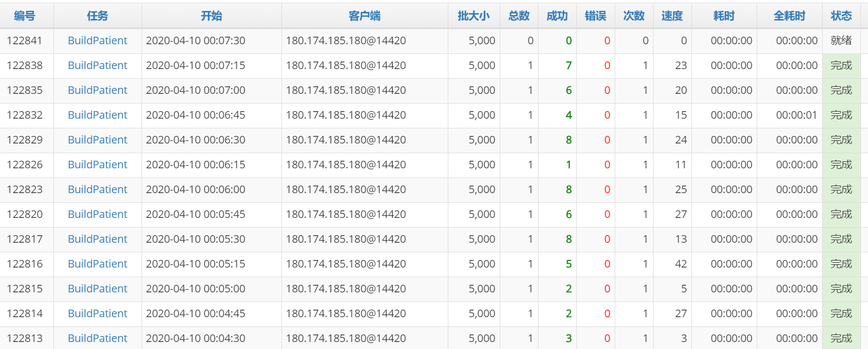The width and height of the screenshot is (868, 349).
Task: Select client address in row 122841
Action: (346, 41)
